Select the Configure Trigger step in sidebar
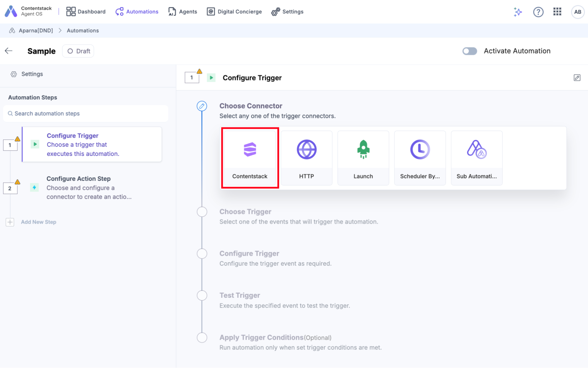588x368 pixels. (92, 144)
